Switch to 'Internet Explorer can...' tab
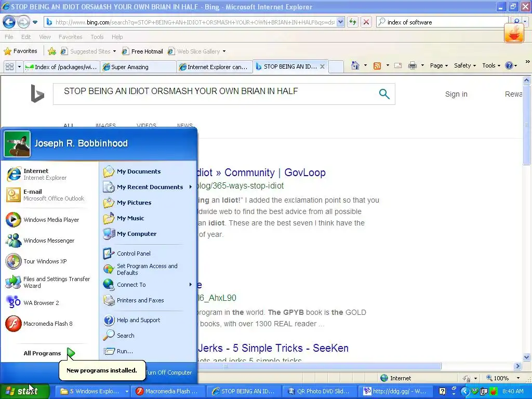The width and height of the screenshot is (532, 399). tap(215, 67)
